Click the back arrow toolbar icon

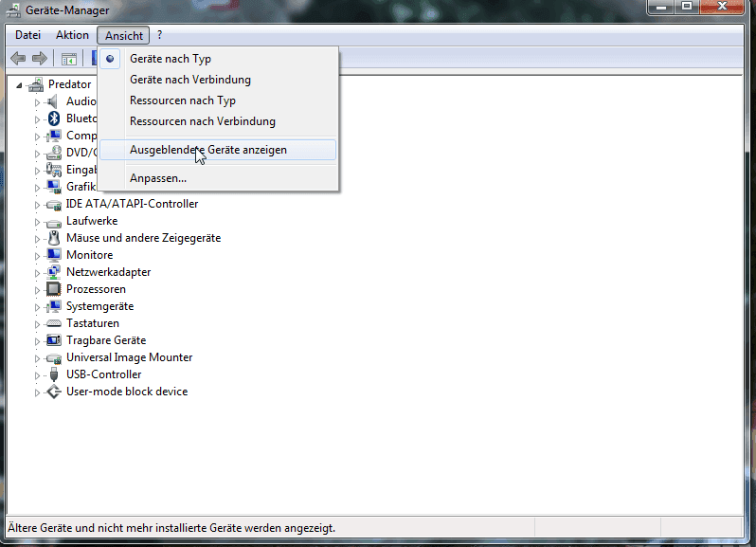coord(18,59)
